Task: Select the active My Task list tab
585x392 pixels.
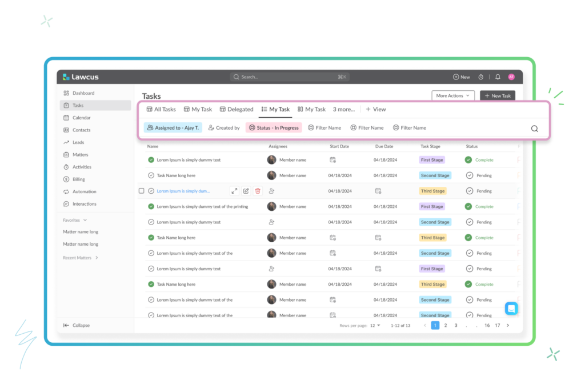Action: pos(275,109)
